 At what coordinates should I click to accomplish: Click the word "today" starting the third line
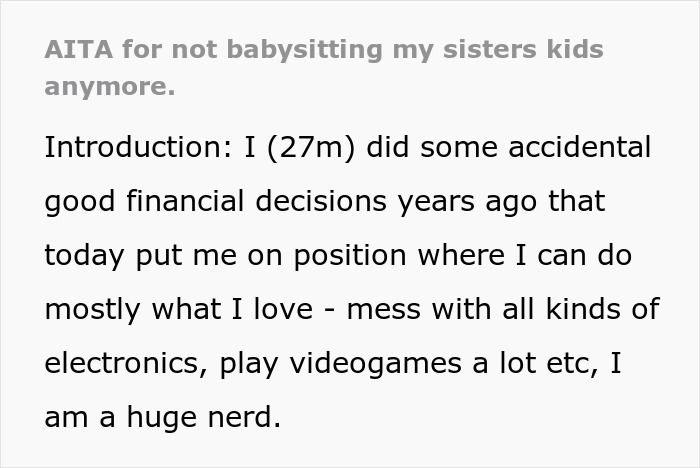point(84,256)
